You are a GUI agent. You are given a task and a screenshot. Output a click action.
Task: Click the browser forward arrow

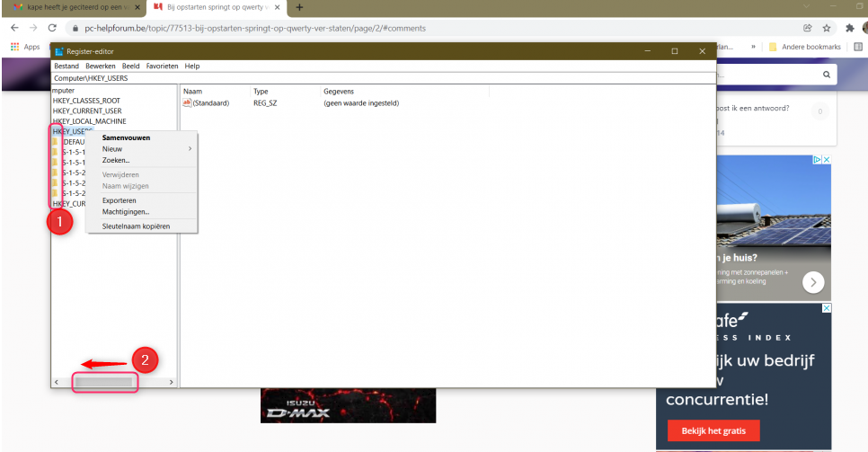[33, 28]
